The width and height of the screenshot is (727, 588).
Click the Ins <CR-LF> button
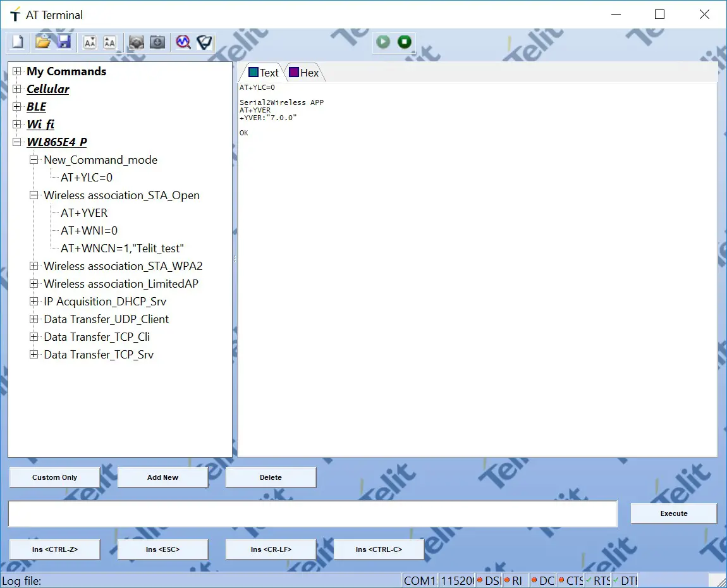coord(271,549)
